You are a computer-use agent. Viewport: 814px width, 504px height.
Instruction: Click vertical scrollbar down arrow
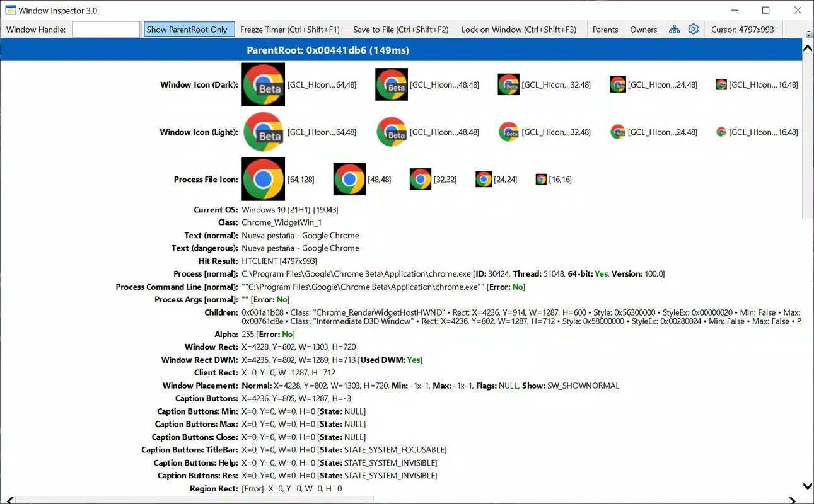click(x=808, y=486)
